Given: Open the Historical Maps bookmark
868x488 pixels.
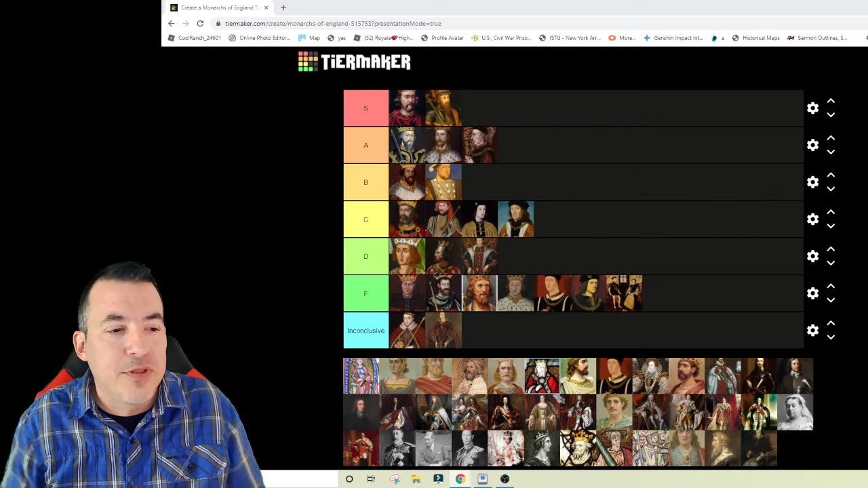Looking at the screenshot, I should (x=755, y=38).
